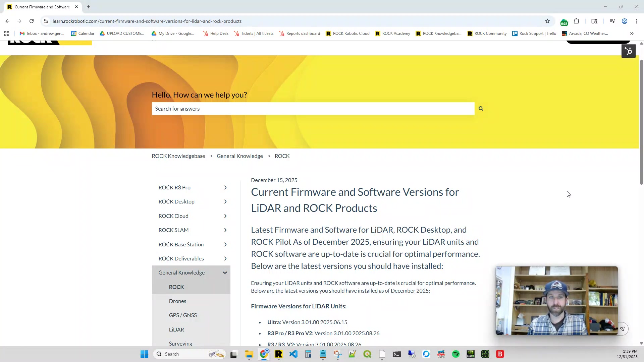This screenshot has height=362, width=644.
Task: Focus the Search for answers field
Action: pos(313,109)
